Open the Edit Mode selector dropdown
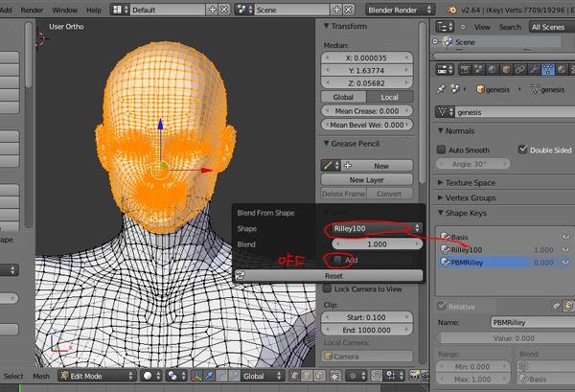 pos(97,376)
